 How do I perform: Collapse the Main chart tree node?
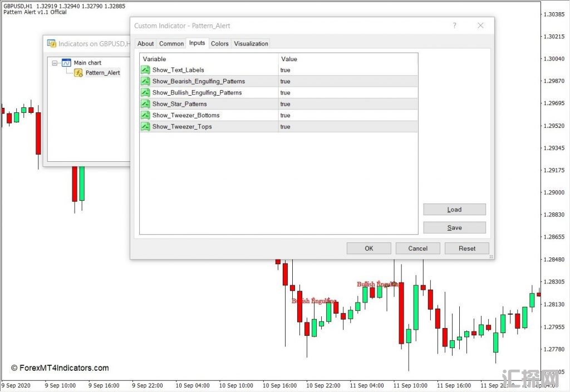(55, 63)
